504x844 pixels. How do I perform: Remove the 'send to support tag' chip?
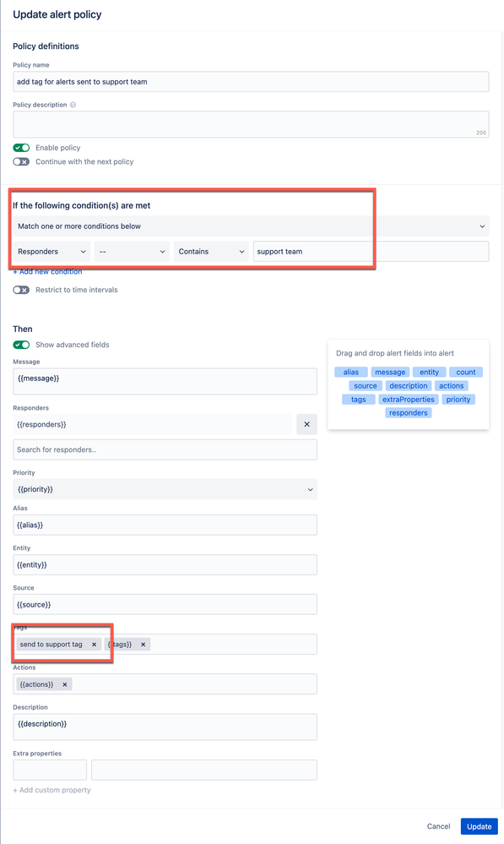tap(94, 645)
